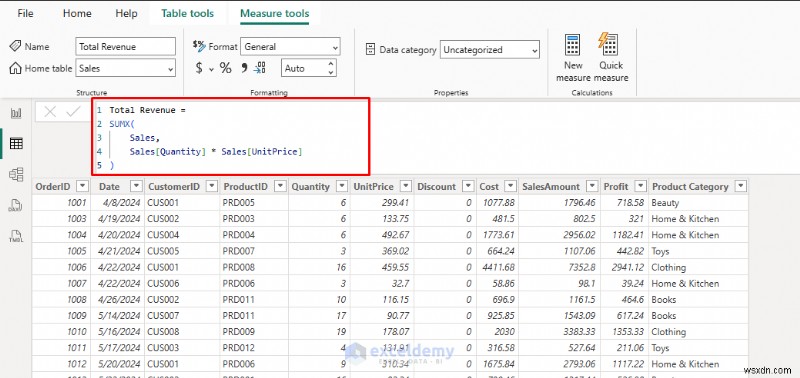Screen dimensions: 800x378
Task: Open SalesAmount column filter dropdown
Action: pyautogui.click(x=592, y=186)
